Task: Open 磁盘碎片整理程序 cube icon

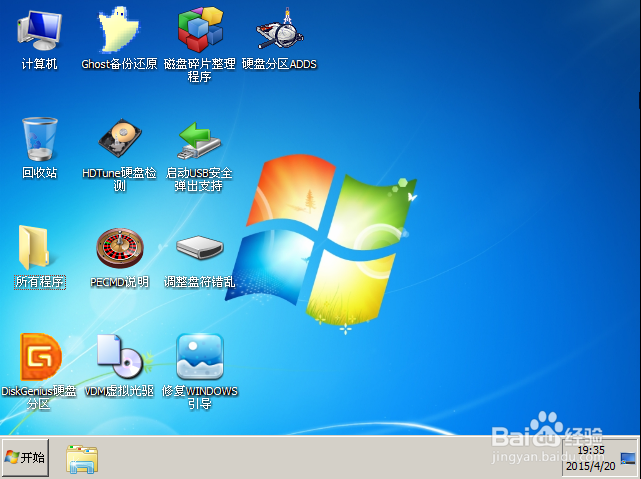Action: tap(200, 29)
